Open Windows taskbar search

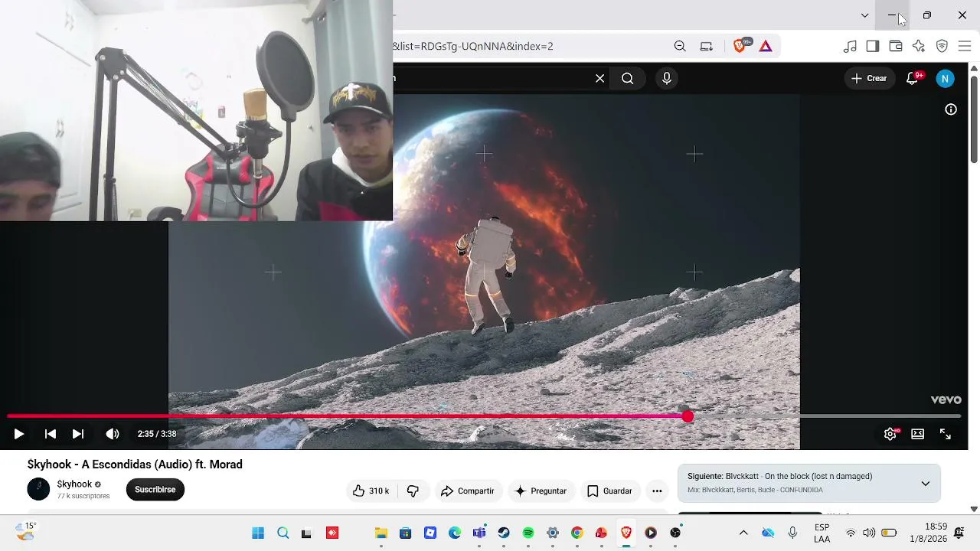click(x=283, y=533)
